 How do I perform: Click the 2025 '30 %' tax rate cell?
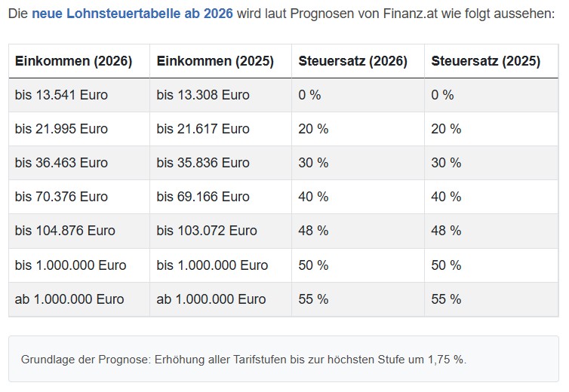(446, 163)
